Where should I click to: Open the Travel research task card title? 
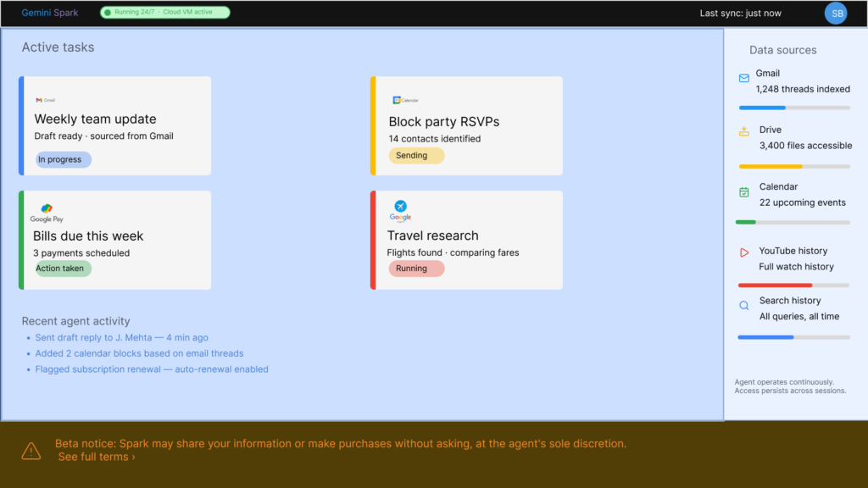tap(432, 236)
